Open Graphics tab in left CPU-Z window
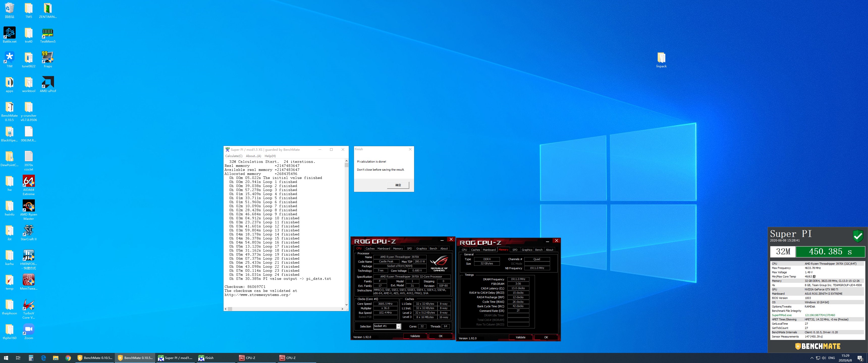Image resolution: width=868 pixels, height=363 pixels. click(x=421, y=249)
